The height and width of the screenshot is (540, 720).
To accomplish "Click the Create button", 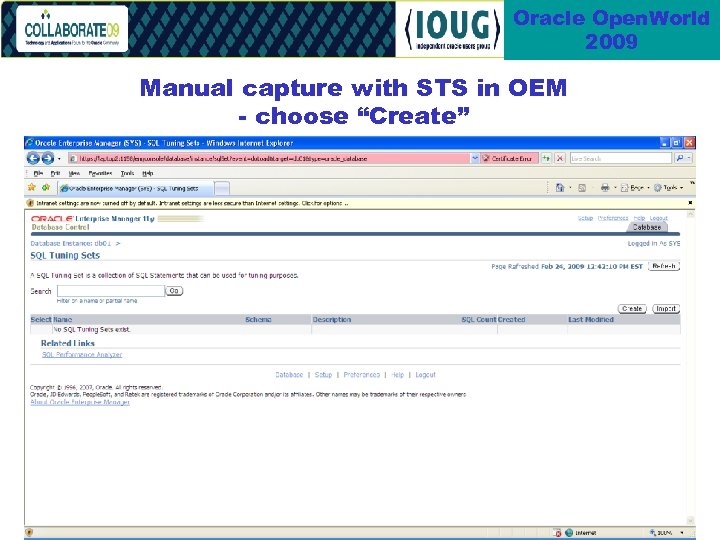I will (632, 309).
